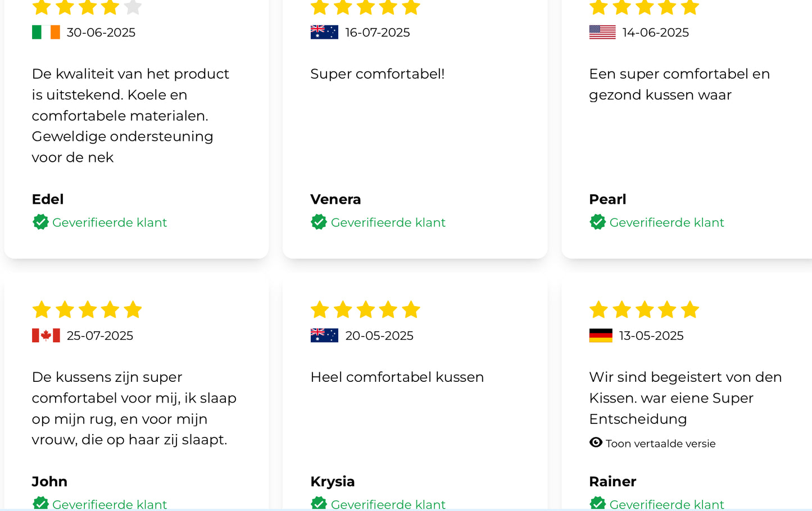The width and height of the screenshot is (812, 511).
Task: Click the verified checkmark badge under Venera
Action: (x=319, y=222)
